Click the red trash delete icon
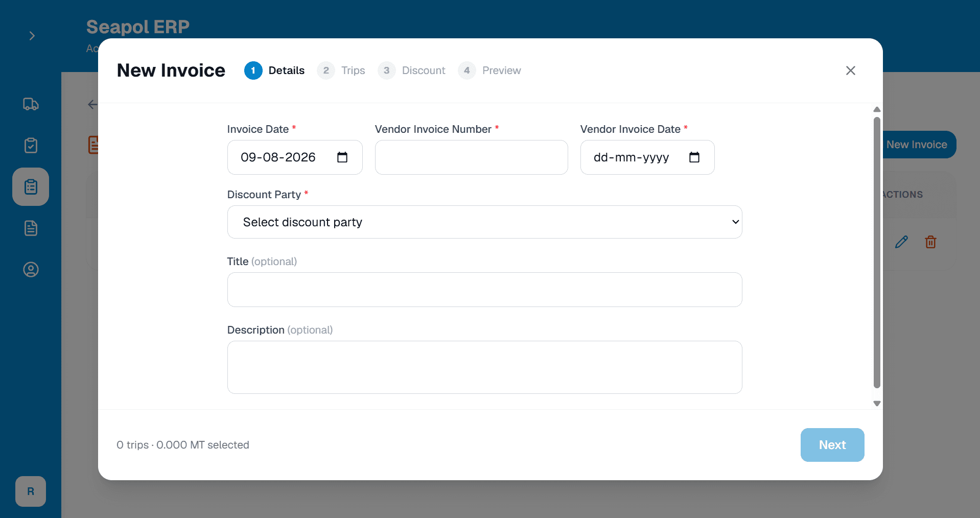This screenshot has height=518, width=980. [x=931, y=242]
